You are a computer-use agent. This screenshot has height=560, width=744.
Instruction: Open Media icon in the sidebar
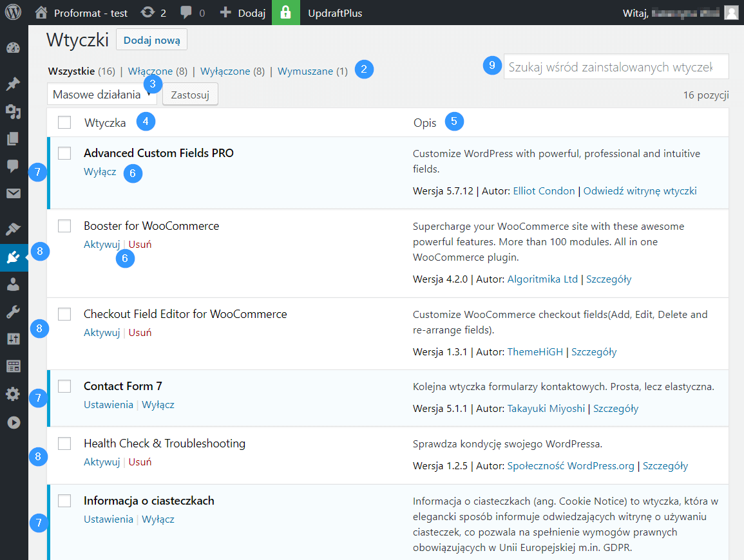(x=14, y=111)
